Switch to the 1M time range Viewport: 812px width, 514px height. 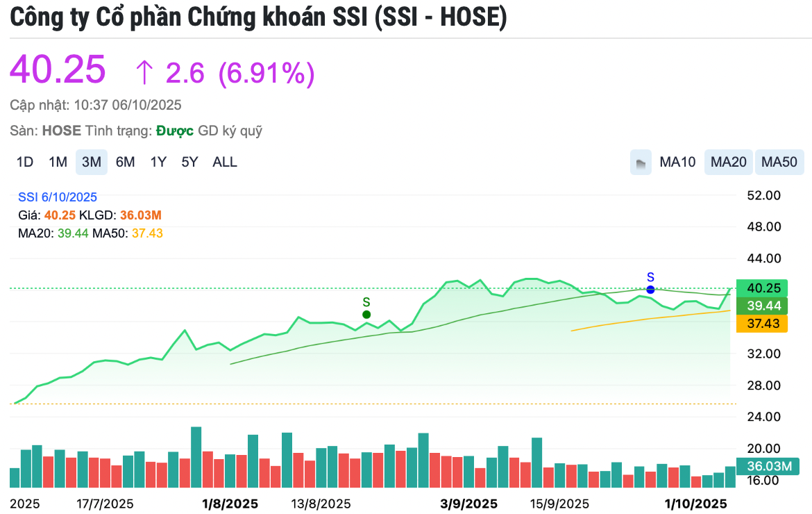tap(58, 163)
